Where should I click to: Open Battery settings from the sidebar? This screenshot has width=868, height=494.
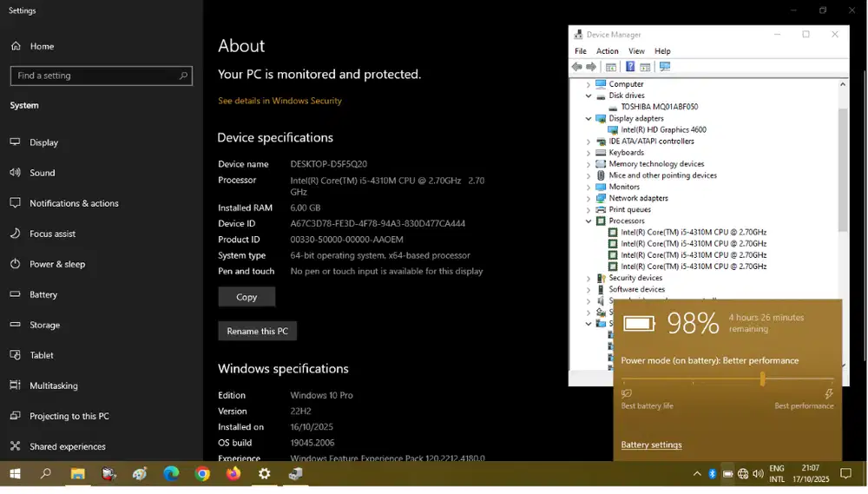coord(43,294)
